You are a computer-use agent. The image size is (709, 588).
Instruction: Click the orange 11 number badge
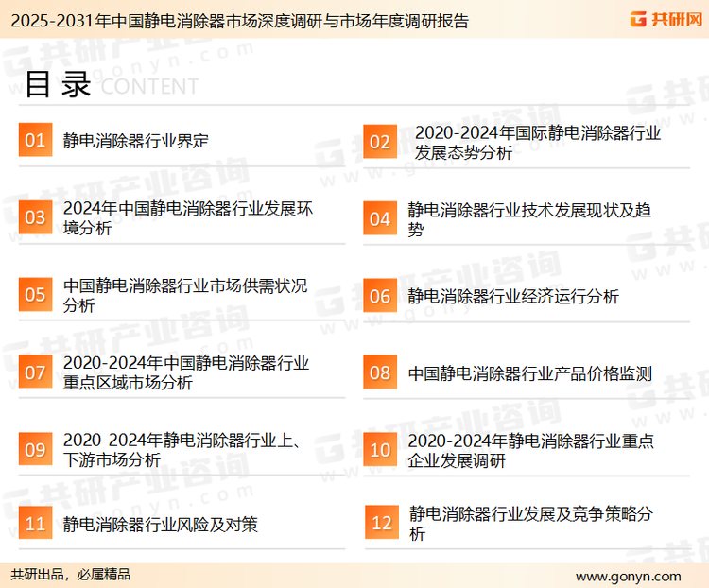35,524
